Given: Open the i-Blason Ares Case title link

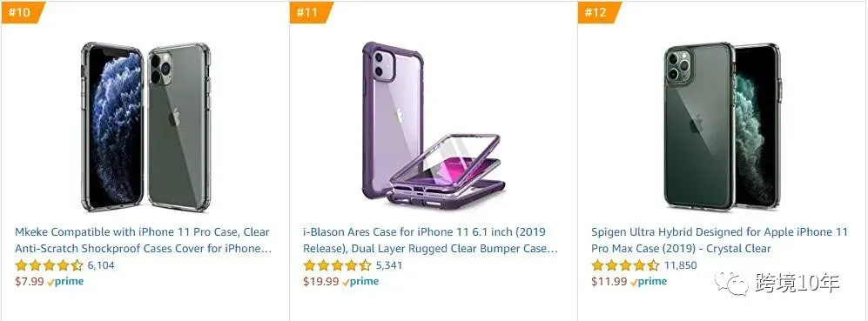Looking at the screenshot, I should tap(430, 240).
